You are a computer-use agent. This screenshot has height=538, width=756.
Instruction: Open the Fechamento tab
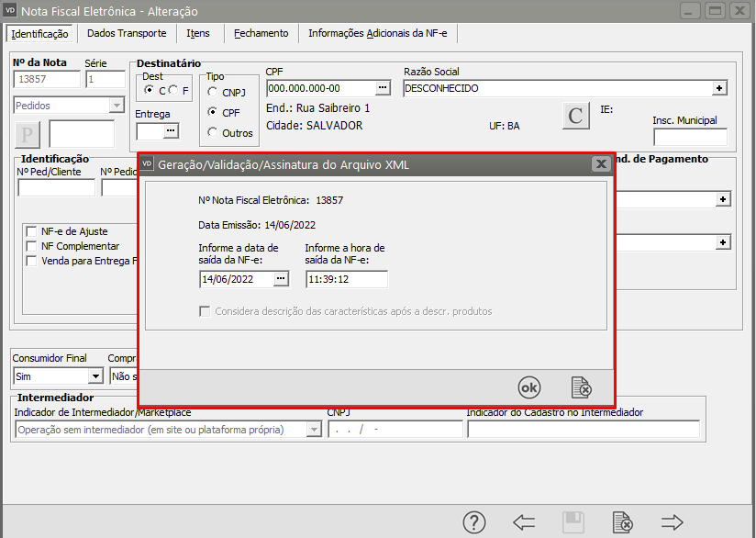(x=261, y=33)
